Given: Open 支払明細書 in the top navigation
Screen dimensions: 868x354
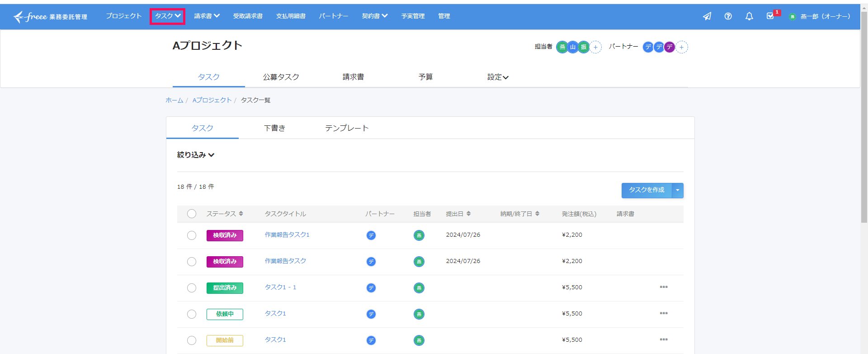Looking at the screenshot, I should tap(291, 16).
